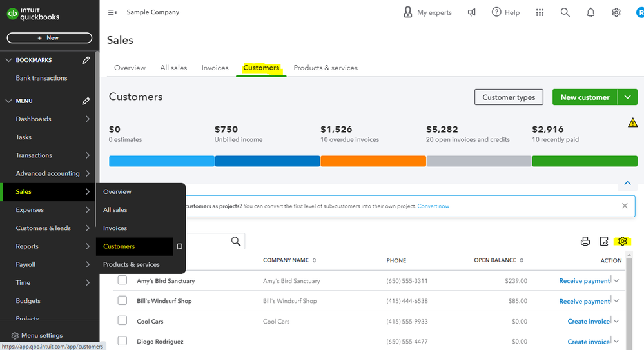The width and height of the screenshot is (644, 350).
Task: Click Customer types button
Action: point(509,97)
